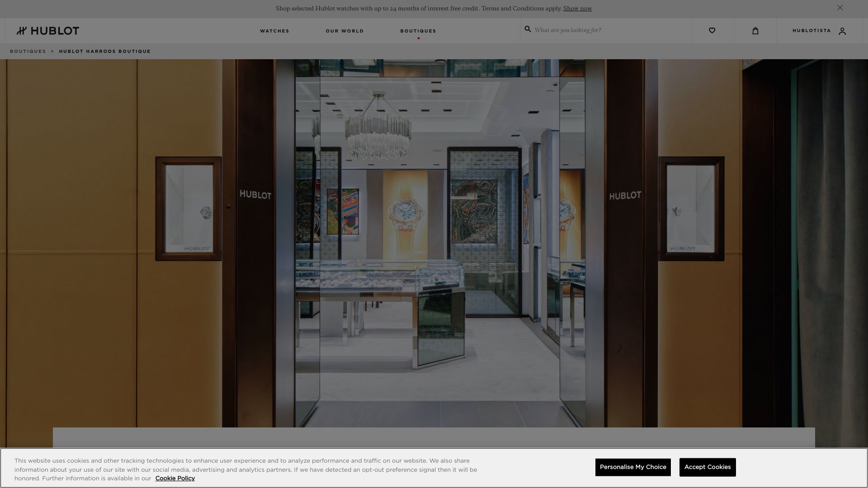Open the Watches menu
868x488 pixels.
[x=274, y=31]
